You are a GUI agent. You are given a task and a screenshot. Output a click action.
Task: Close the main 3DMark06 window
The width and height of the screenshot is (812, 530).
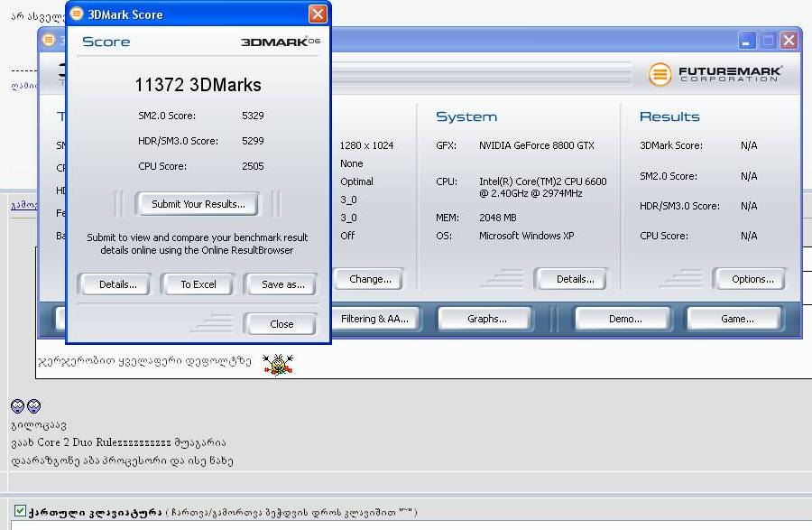point(789,41)
